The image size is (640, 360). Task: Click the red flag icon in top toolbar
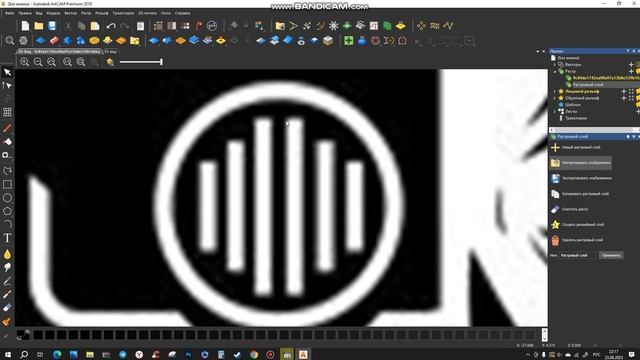pos(198,26)
